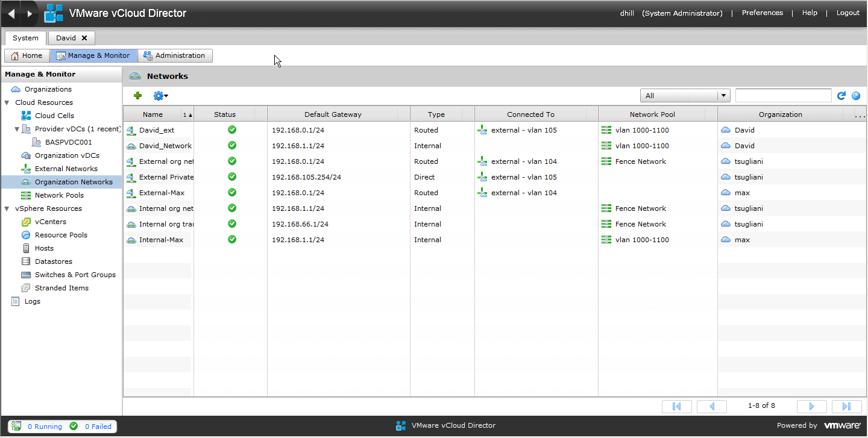The height and width of the screenshot is (438, 868).
Task: Go to first page of results
Action: coord(676,406)
